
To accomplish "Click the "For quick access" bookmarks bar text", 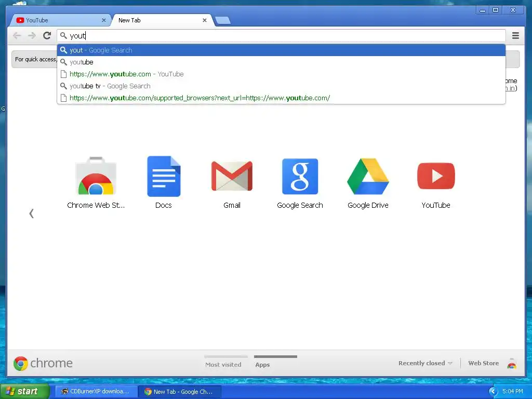I will click(x=36, y=59).
